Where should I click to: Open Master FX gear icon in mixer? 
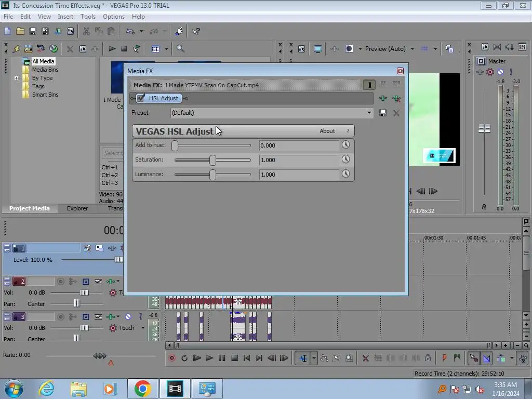tap(490, 72)
